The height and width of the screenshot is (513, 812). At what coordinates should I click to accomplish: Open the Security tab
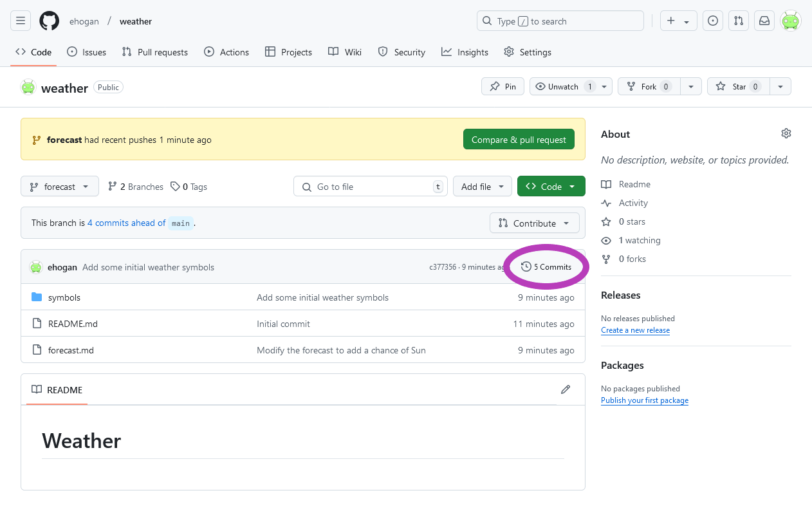(x=401, y=52)
